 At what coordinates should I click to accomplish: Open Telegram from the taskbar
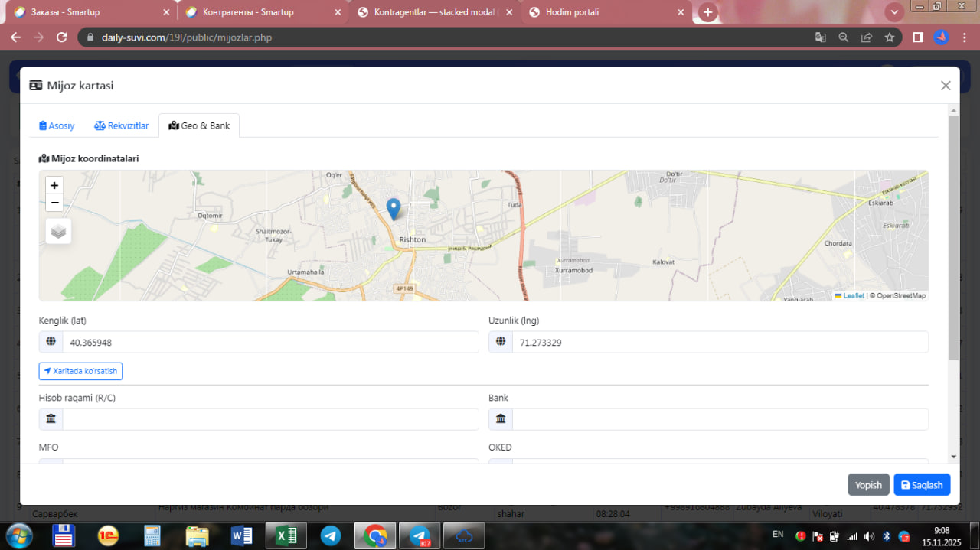[x=331, y=535]
